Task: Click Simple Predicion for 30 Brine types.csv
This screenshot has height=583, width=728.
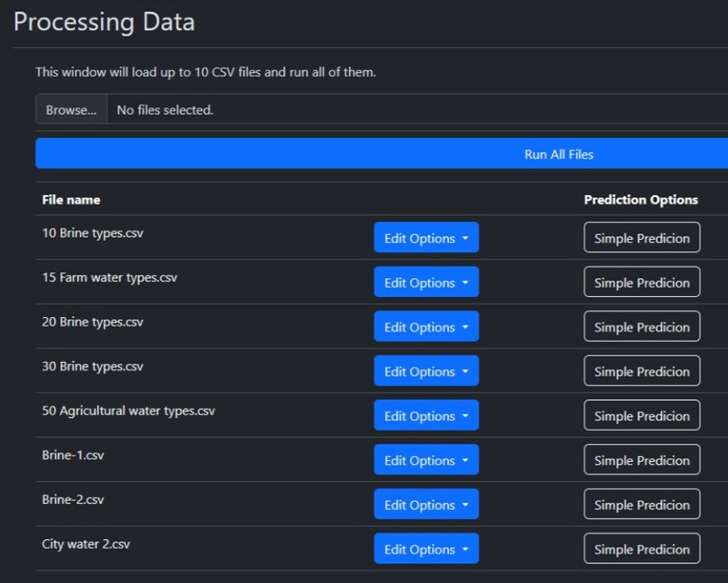Action: coord(642,371)
